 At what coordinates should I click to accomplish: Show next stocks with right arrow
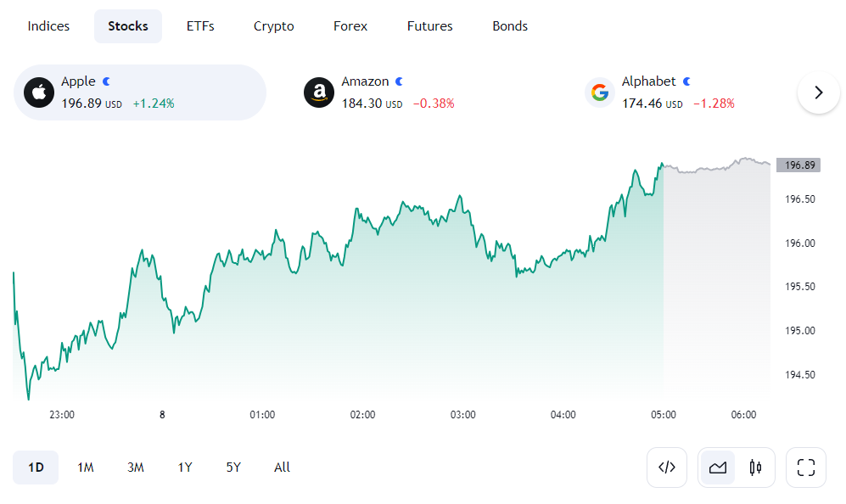819,92
